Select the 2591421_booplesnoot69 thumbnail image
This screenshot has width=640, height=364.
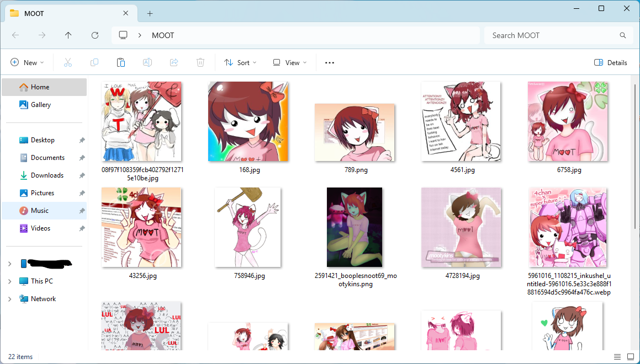[x=355, y=227]
